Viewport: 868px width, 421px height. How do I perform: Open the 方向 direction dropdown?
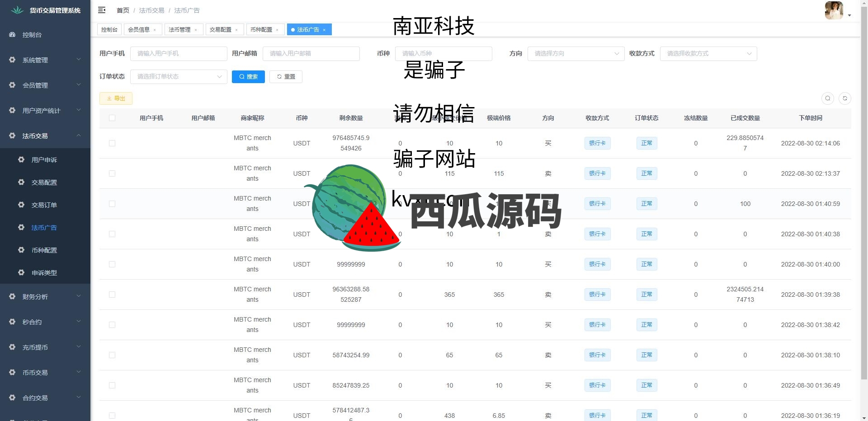[x=576, y=53]
